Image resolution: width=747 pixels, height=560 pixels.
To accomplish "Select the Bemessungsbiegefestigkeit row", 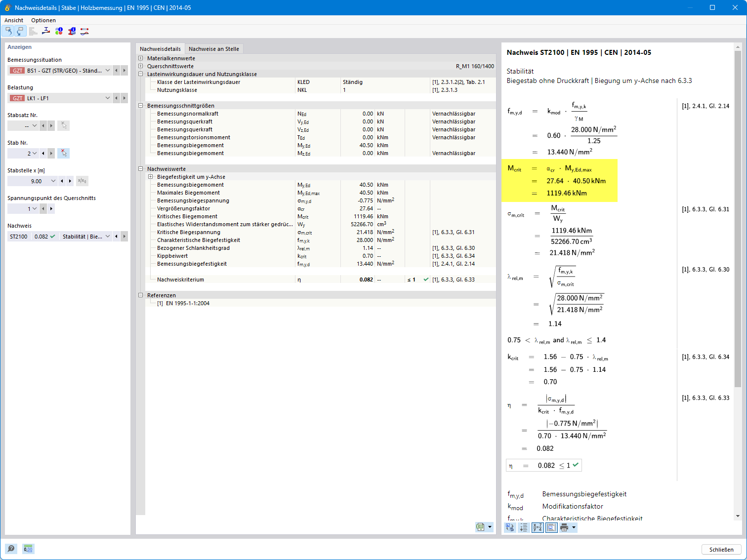I will tap(321, 264).
